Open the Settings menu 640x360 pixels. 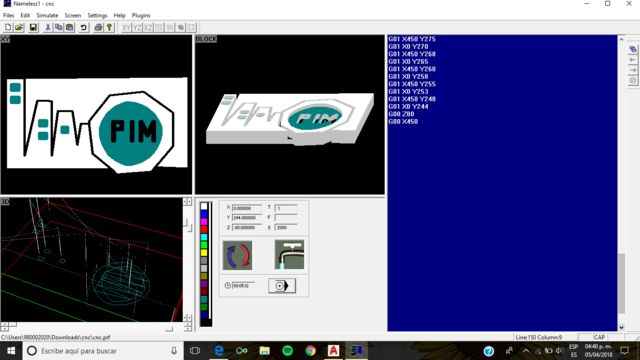point(97,16)
